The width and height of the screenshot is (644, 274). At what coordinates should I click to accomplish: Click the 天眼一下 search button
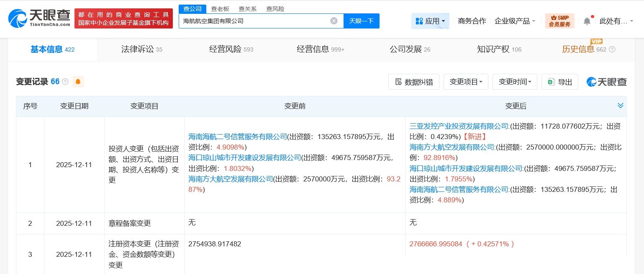[x=362, y=21]
